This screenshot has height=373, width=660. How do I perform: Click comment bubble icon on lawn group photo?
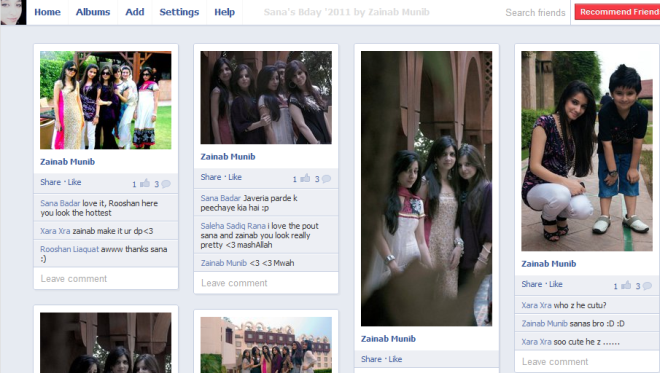pos(166,184)
